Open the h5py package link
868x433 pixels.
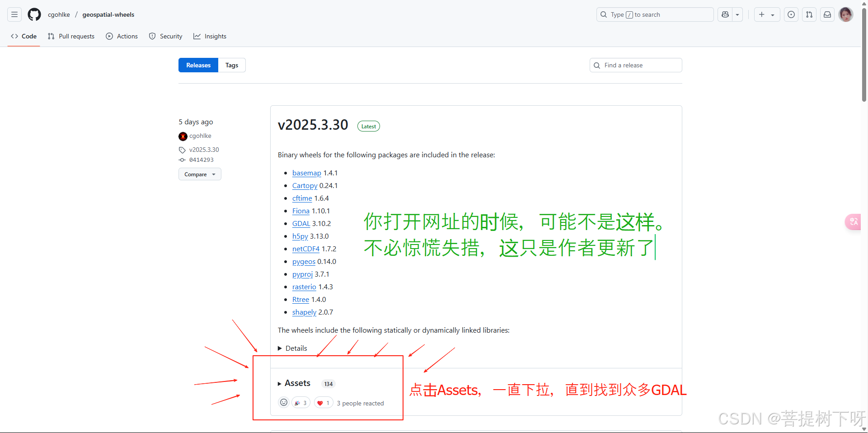click(x=300, y=236)
